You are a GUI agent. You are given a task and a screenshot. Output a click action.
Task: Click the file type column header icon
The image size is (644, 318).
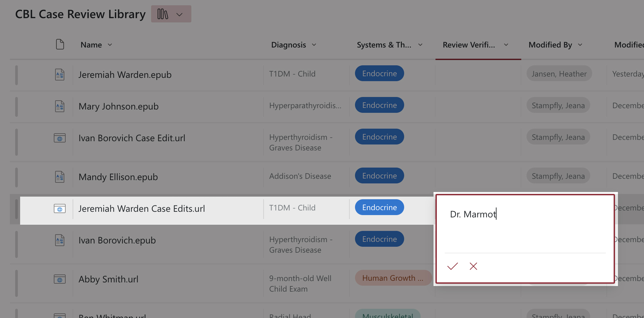click(60, 45)
